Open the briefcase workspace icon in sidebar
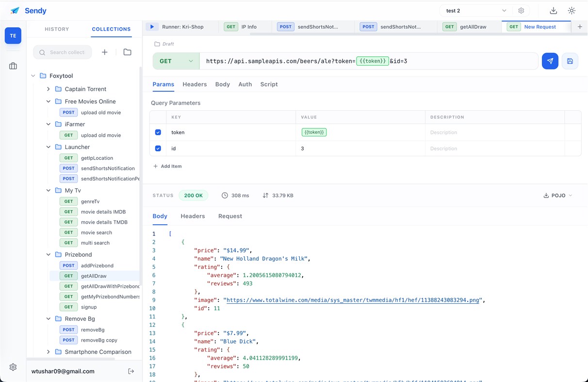 (x=13, y=66)
